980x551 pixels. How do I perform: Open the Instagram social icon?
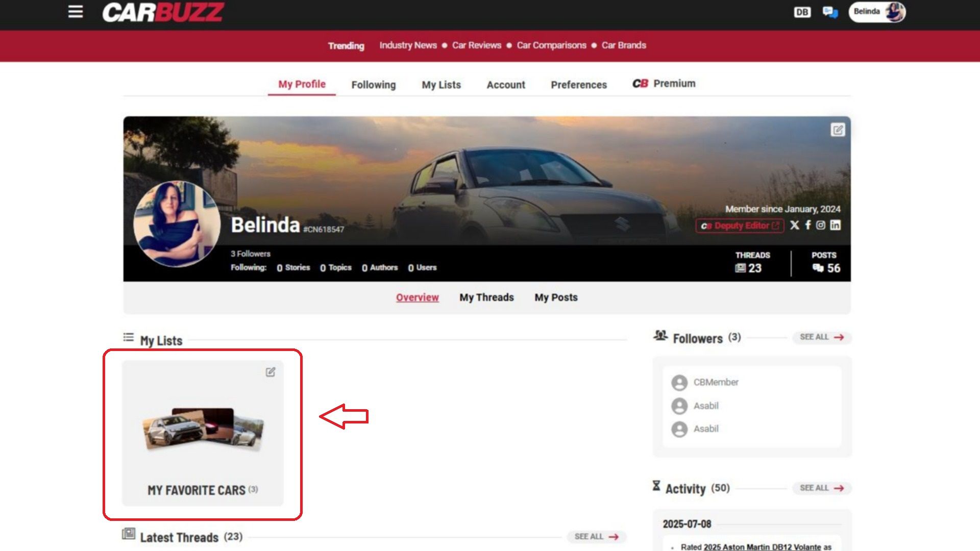(821, 225)
